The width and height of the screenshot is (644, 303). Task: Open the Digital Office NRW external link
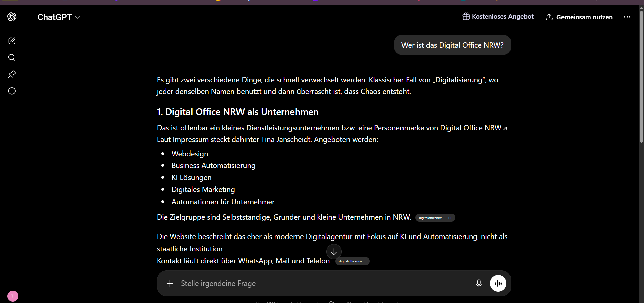pyautogui.click(x=474, y=128)
